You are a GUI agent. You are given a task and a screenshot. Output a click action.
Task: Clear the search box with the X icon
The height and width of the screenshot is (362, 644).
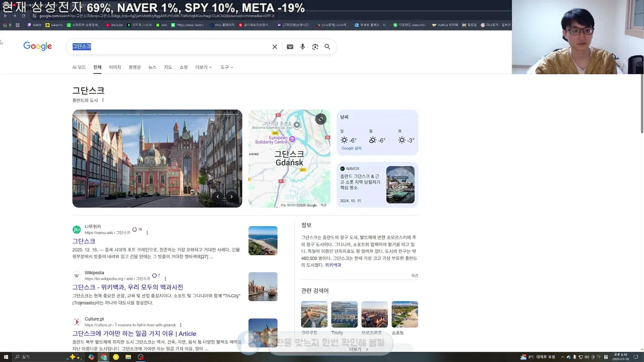point(275,47)
